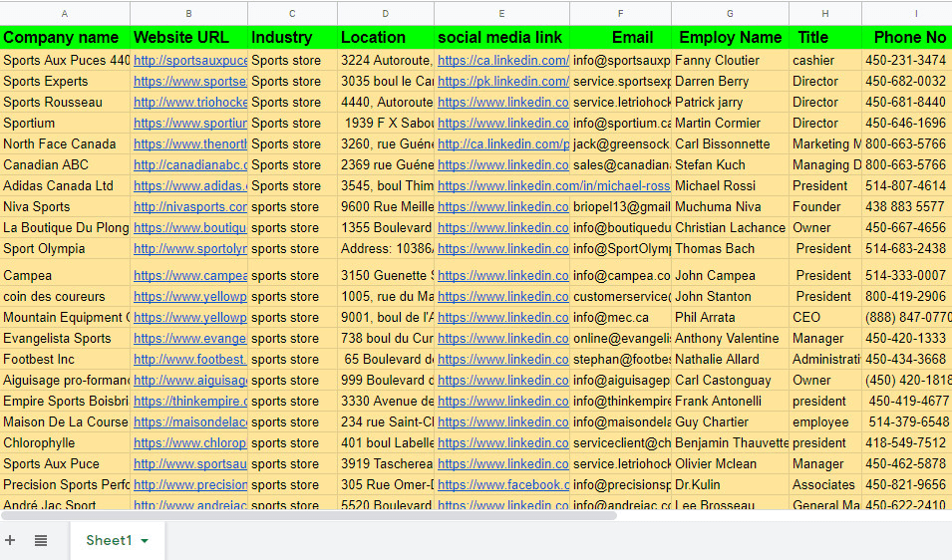The image size is (952, 560).
Task: Open the nivasports.com website link
Action: pos(190,207)
